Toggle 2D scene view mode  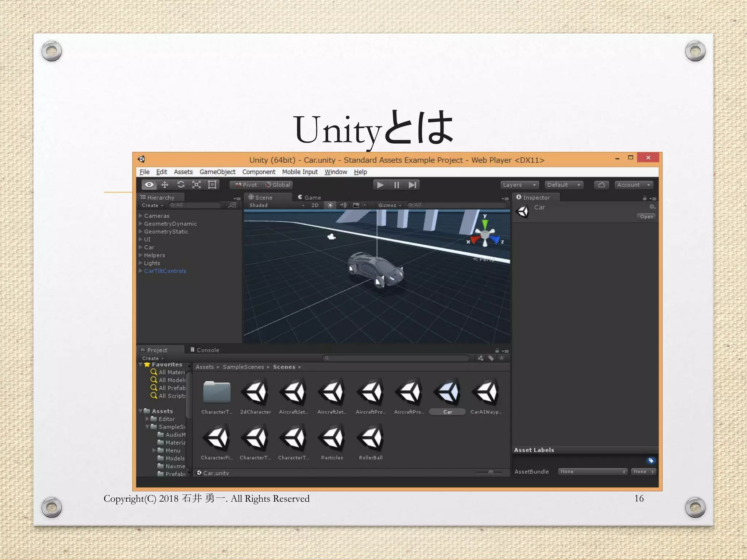315,205
